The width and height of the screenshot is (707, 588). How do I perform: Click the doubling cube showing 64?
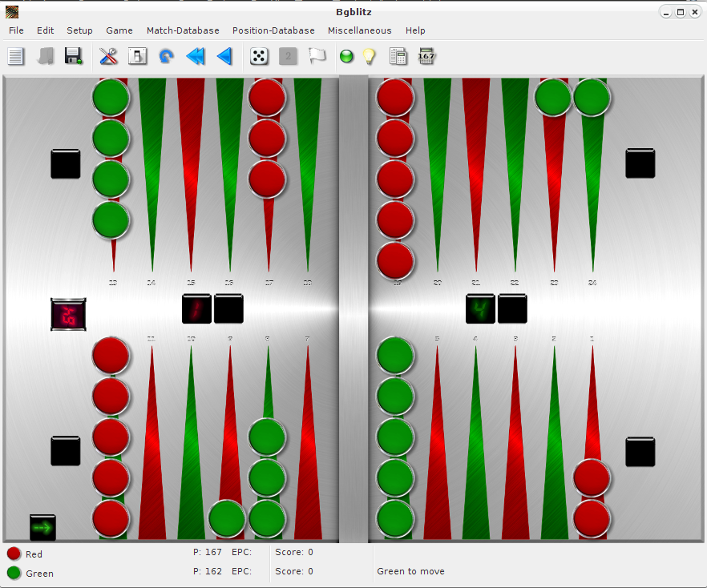pyautogui.click(x=68, y=314)
